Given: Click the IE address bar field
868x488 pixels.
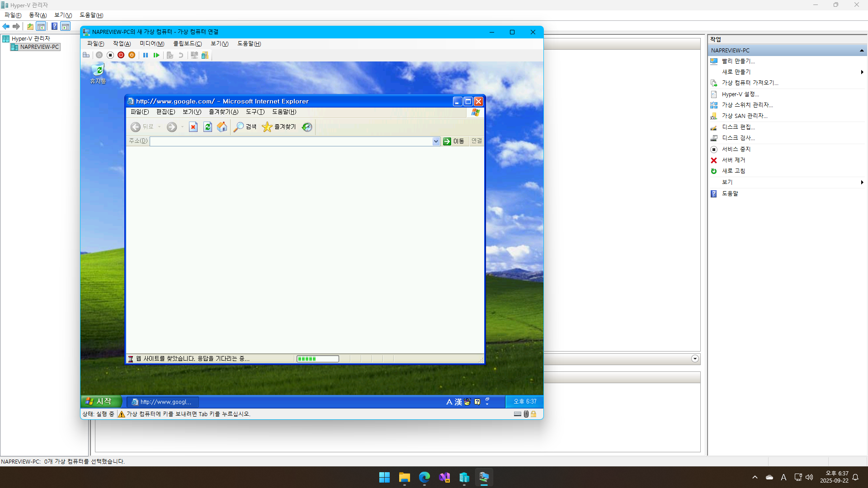Looking at the screenshot, I should tap(291, 141).
